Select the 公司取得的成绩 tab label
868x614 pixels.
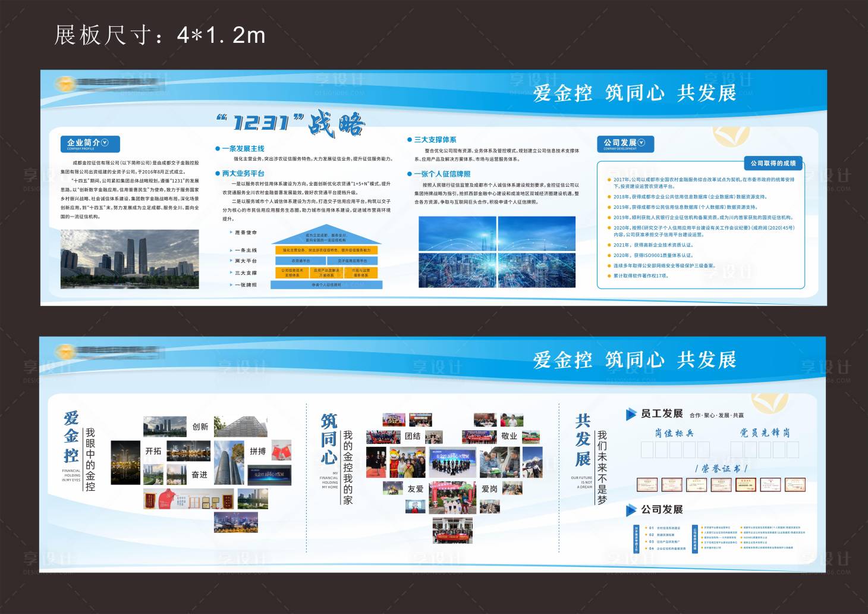(x=773, y=163)
